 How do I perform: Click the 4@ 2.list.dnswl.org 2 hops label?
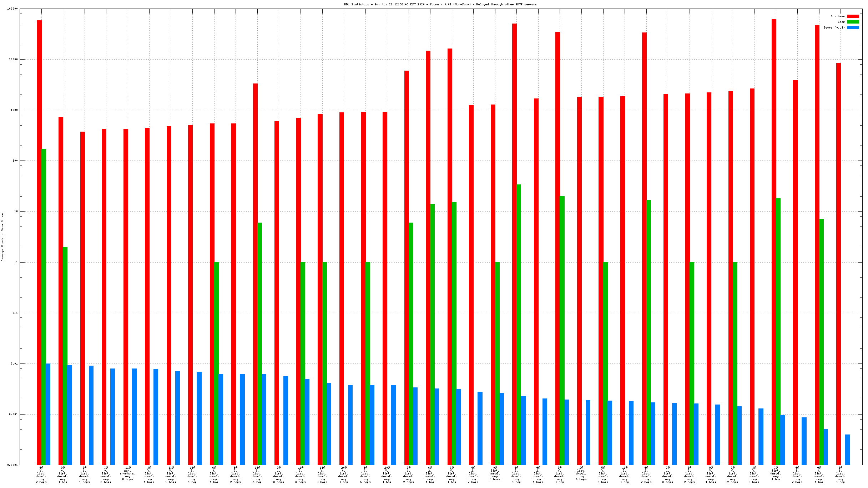(x=473, y=474)
